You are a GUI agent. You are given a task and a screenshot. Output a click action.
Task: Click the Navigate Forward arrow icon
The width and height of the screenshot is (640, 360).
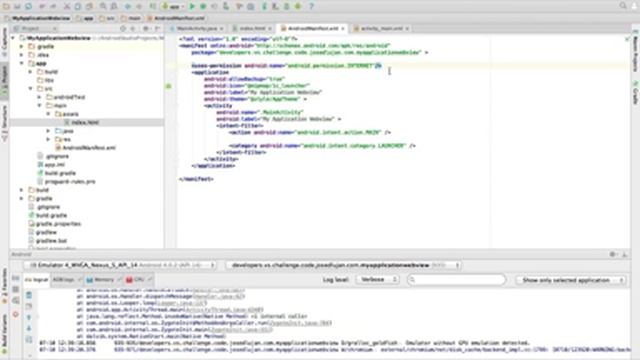[139, 6]
